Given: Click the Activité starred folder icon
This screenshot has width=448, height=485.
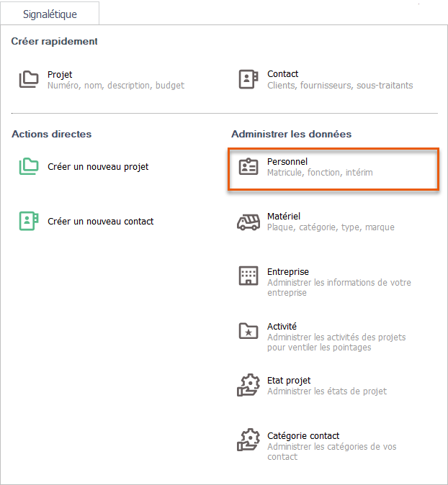Looking at the screenshot, I should click(248, 331).
